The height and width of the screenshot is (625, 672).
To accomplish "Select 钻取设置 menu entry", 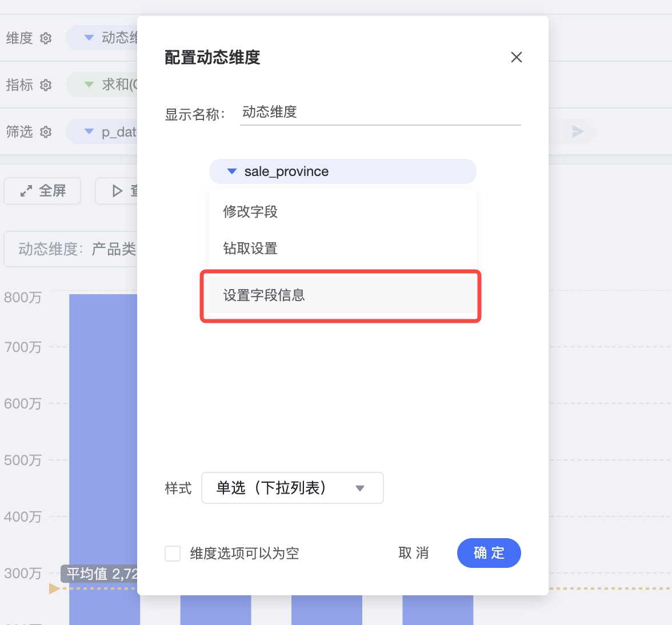I will point(342,249).
